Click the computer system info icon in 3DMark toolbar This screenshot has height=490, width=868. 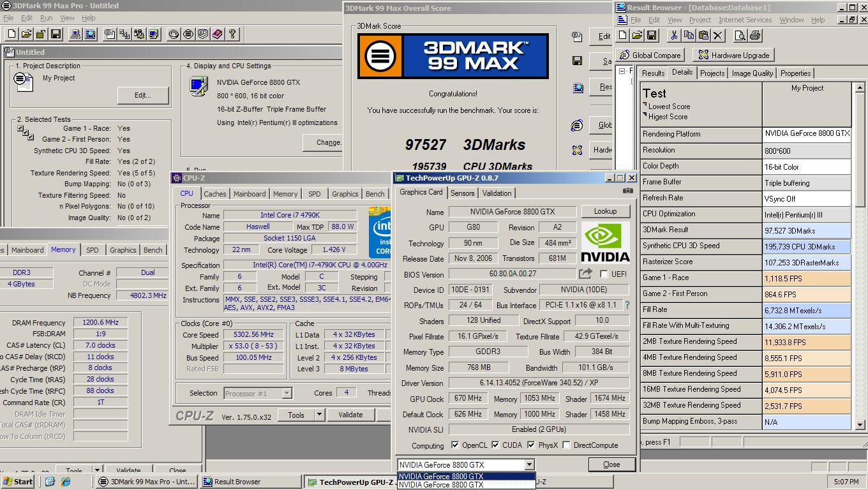75,34
